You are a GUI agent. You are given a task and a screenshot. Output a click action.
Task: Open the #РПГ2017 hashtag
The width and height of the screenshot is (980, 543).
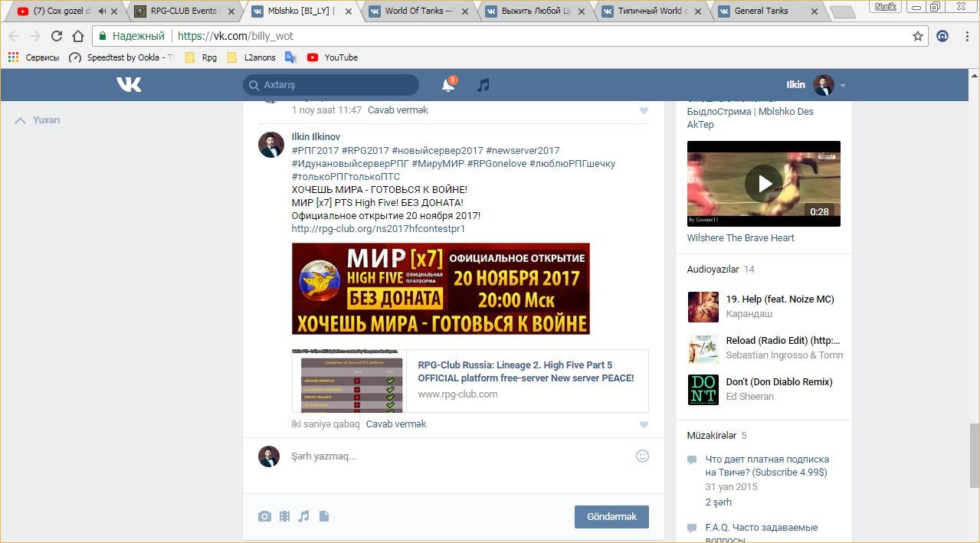[315, 150]
